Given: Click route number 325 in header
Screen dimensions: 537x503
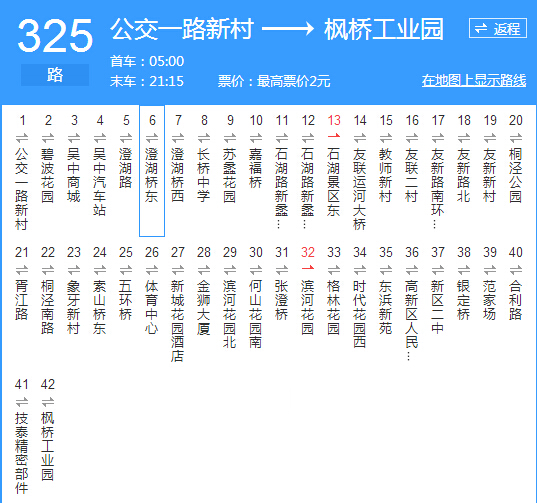Looking at the screenshot, I should 55,36.
